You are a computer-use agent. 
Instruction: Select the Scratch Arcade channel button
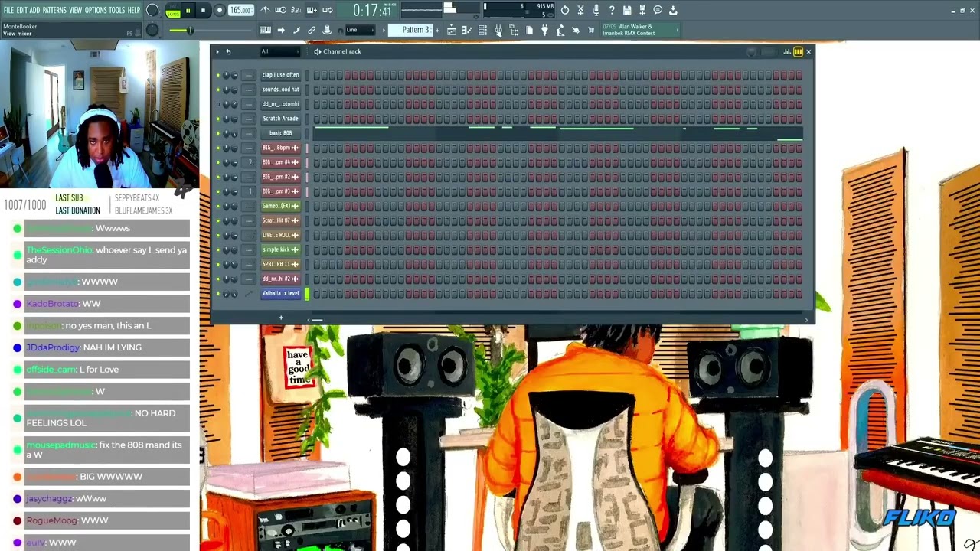click(x=280, y=119)
